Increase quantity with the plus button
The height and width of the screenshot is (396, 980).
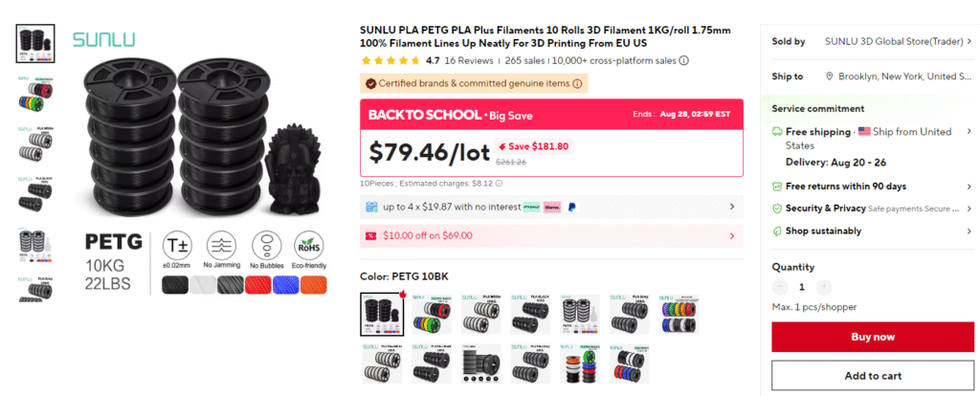(824, 287)
